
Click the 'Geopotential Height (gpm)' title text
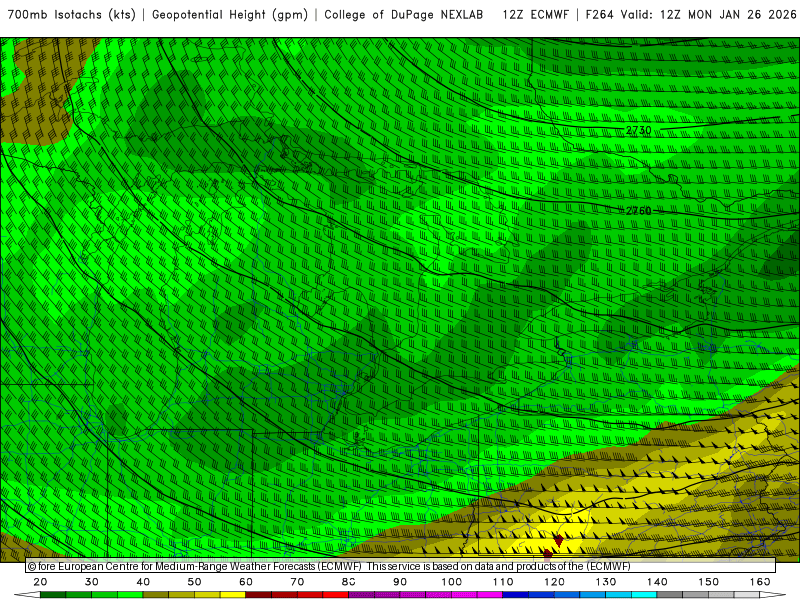coord(230,15)
